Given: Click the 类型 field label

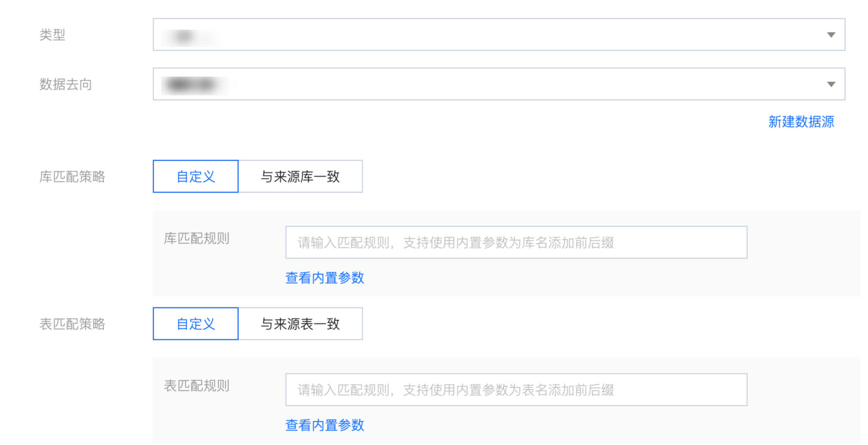Looking at the screenshot, I should pyautogui.click(x=52, y=35).
